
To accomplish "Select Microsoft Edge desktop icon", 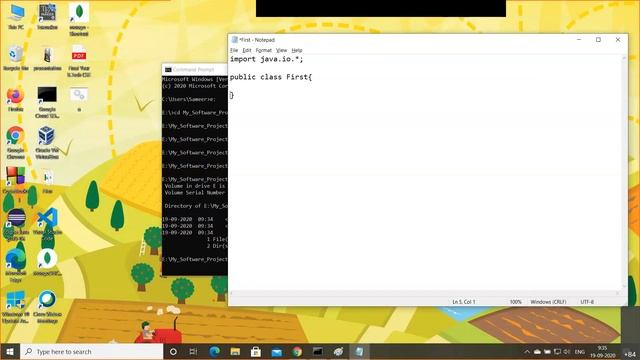I will [x=16, y=265].
